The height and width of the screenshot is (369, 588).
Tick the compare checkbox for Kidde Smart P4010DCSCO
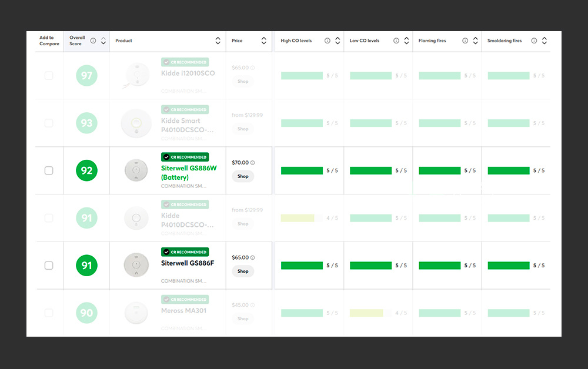coord(49,123)
